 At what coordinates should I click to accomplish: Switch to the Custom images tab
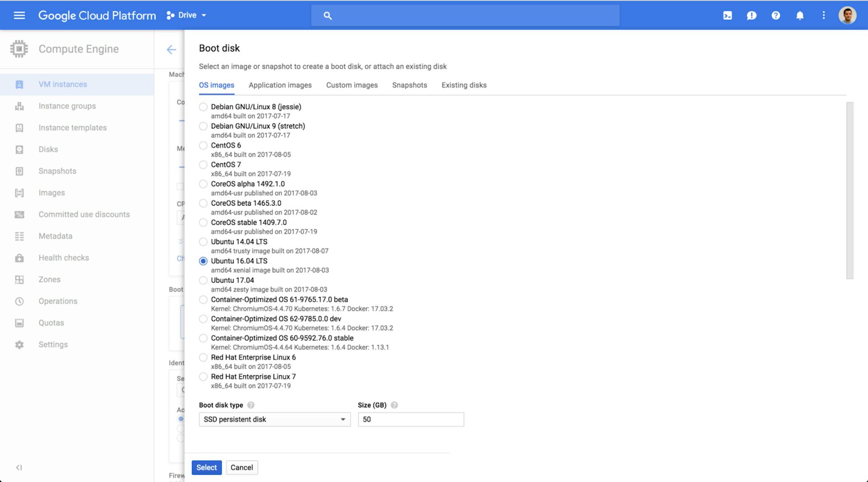(352, 85)
